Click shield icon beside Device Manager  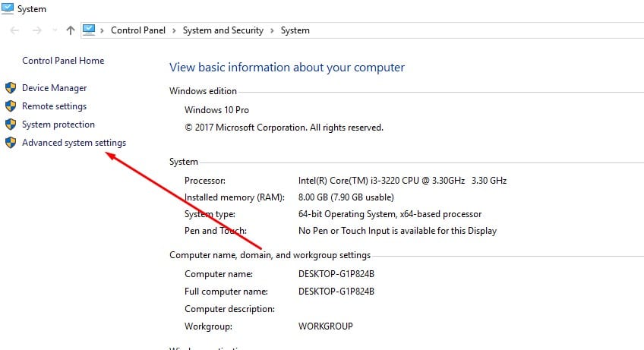(11, 87)
